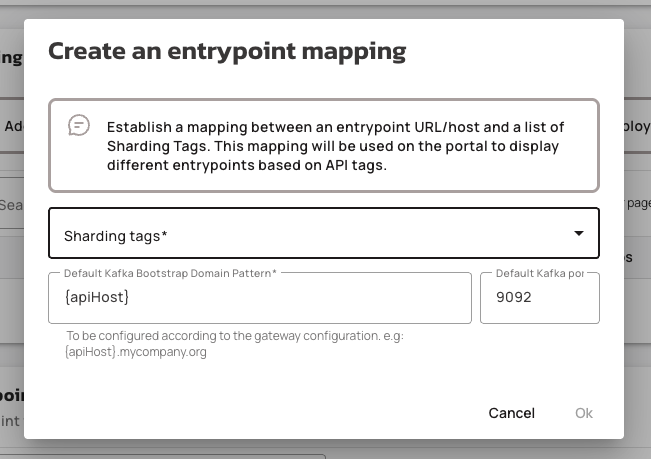Image resolution: width=651 pixels, height=459 pixels.
Task: Click the dimmed backdrop above the dialog
Action: coord(325,8)
